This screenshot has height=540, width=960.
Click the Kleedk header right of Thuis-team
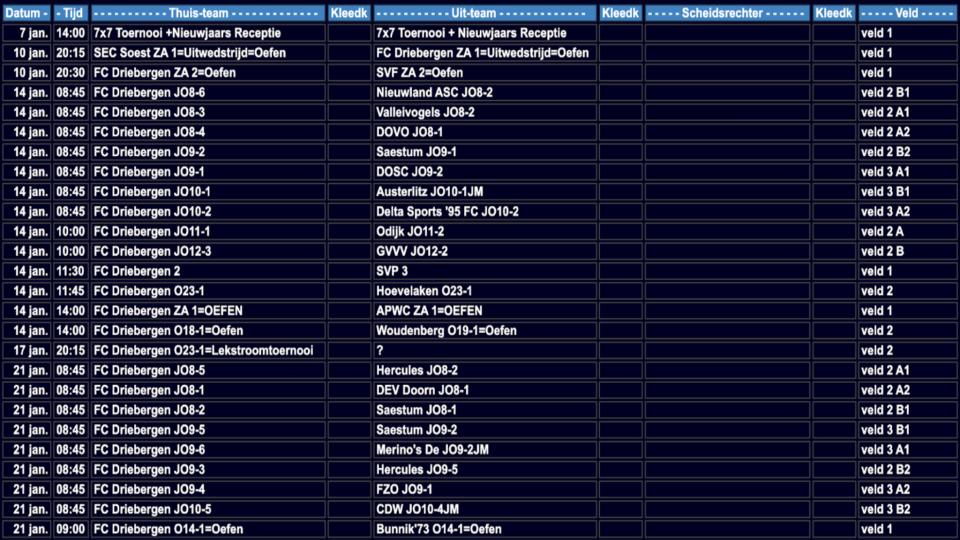tap(349, 13)
